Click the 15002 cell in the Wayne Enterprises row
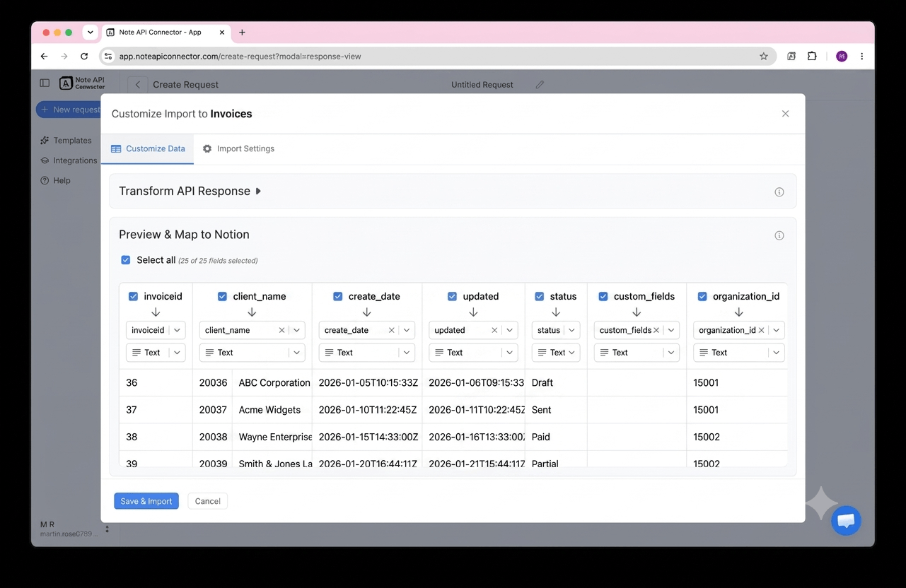 pyautogui.click(x=737, y=437)
